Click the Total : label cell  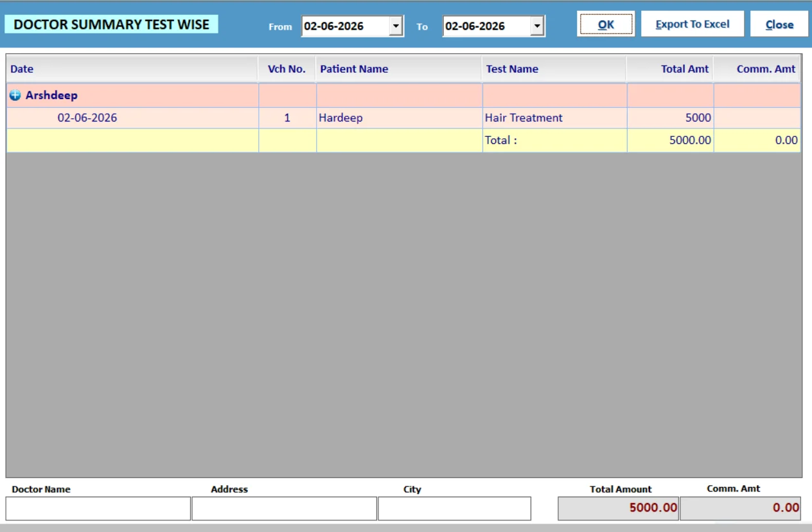click(554, 140)
